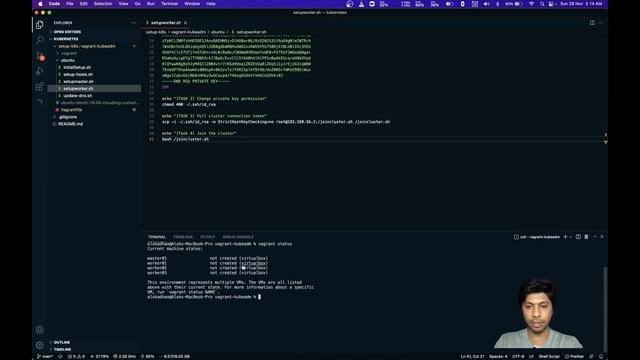The width and height of the screenshot is (640, 360).
Task: Click the ubuntu breadcrumb in editor path
Action: point(218,32)
